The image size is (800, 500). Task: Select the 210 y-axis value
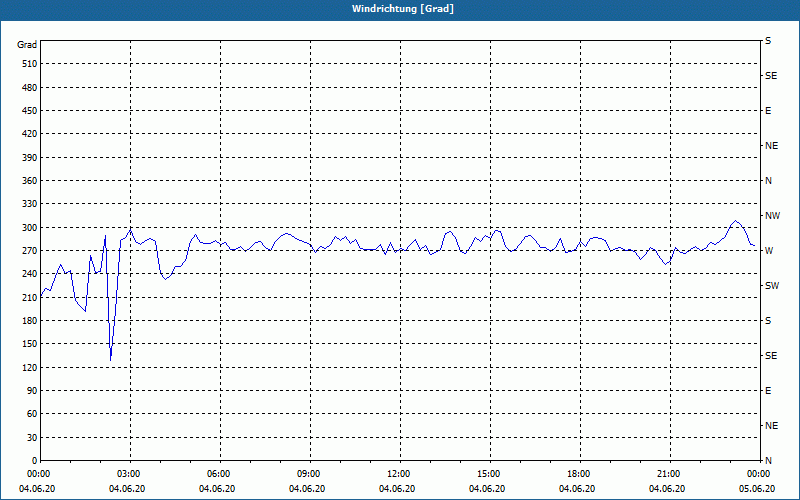[x=30, y=297]
